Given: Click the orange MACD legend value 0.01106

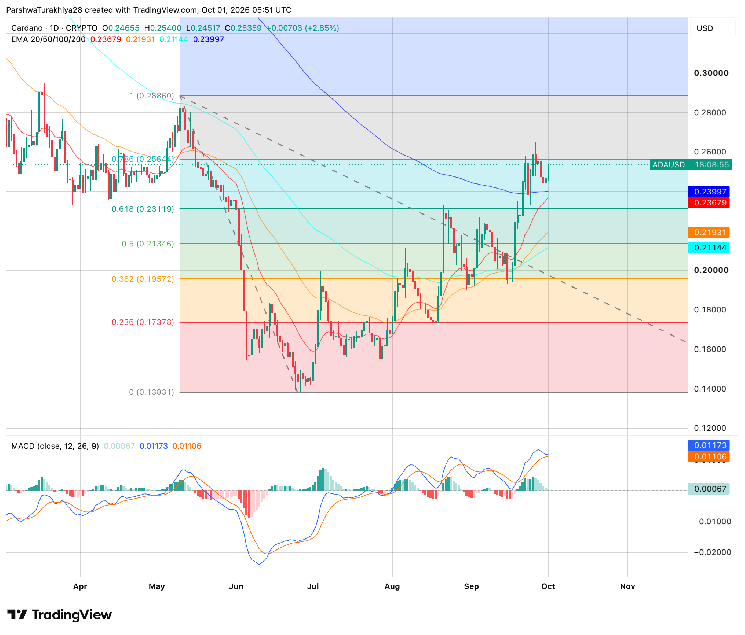Looking at the screenshot, I should [187, 446].
